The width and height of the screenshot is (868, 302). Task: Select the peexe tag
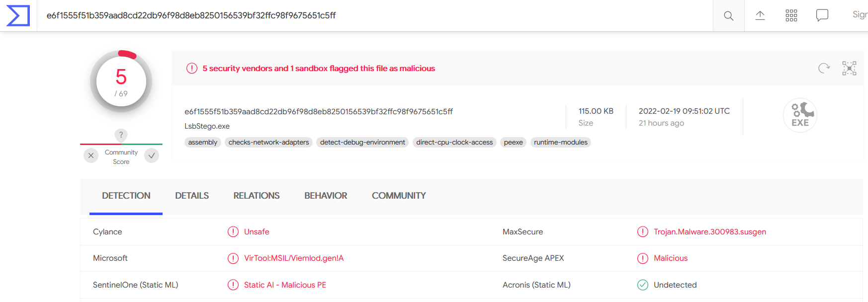513,143
